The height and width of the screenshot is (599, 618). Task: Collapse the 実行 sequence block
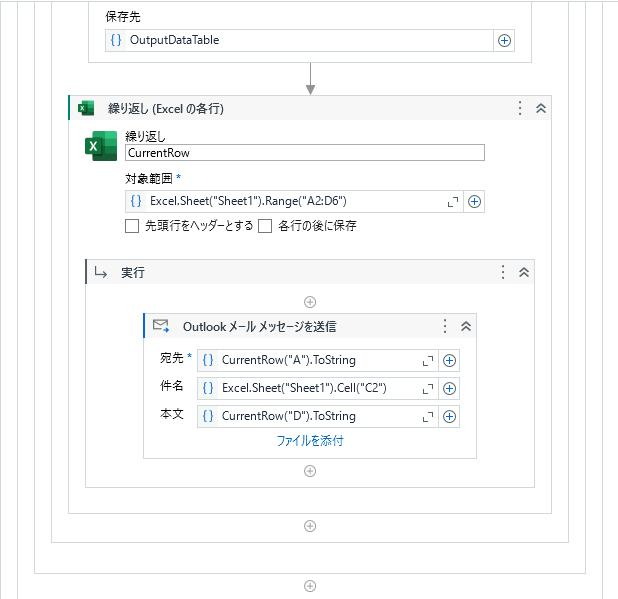click(524, 272)
